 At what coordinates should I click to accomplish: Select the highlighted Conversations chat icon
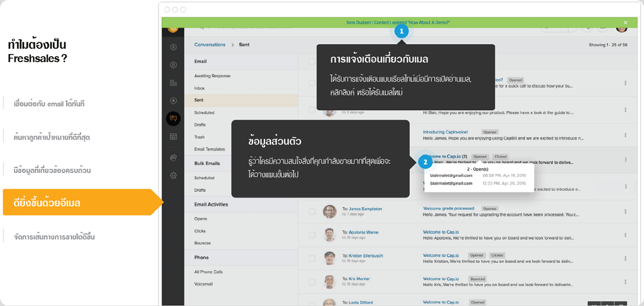[x=173, y=118]
